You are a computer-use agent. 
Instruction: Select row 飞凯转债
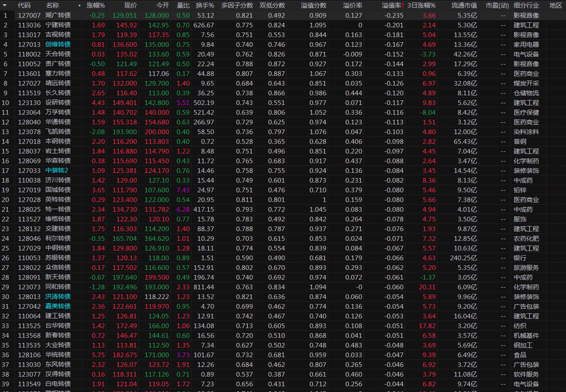click(283, 132)
